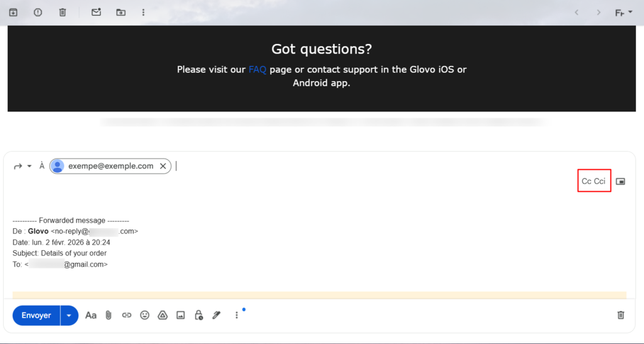Archive the email with the archive icon
This screenshot has height=344, width=644.
click(x=13, y=13)
